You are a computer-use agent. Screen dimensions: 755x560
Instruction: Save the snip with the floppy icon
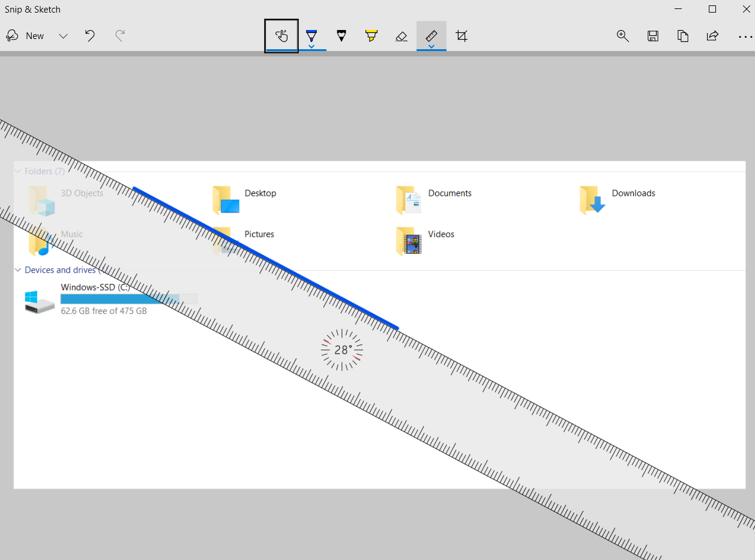pos(653,36)
